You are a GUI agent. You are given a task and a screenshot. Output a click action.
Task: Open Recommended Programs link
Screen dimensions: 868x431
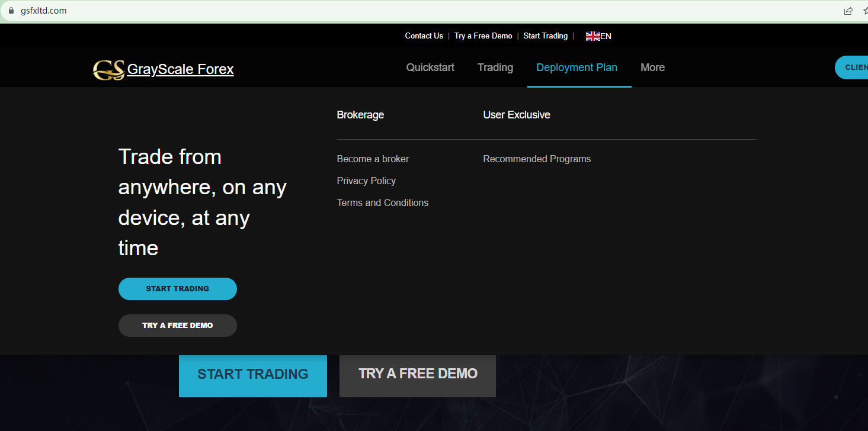pyautogui.click(x=536, y=159)
